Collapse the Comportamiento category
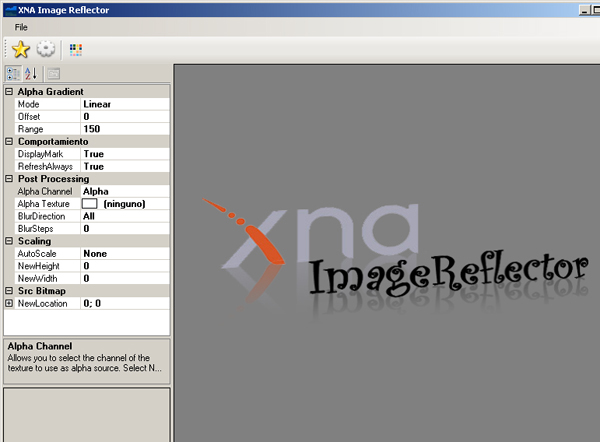The image size is (600, 442). pyautogui.click(x=9, y=142)
